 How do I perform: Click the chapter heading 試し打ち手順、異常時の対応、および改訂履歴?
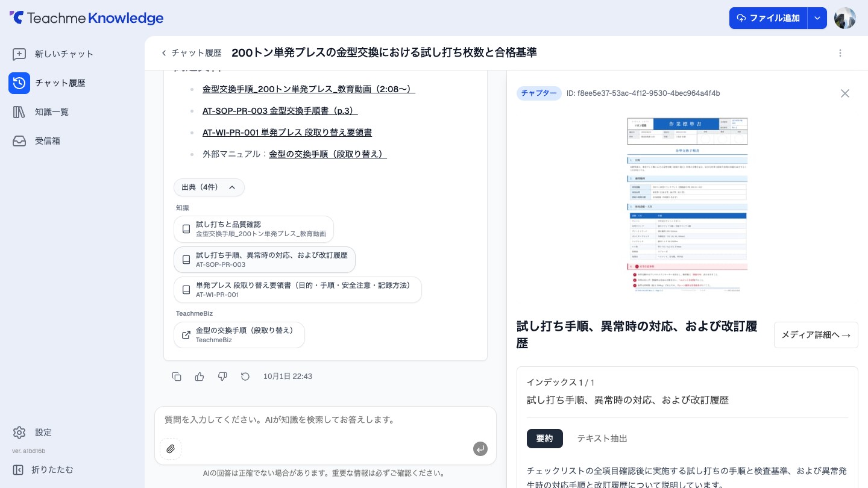coord(637,335)
